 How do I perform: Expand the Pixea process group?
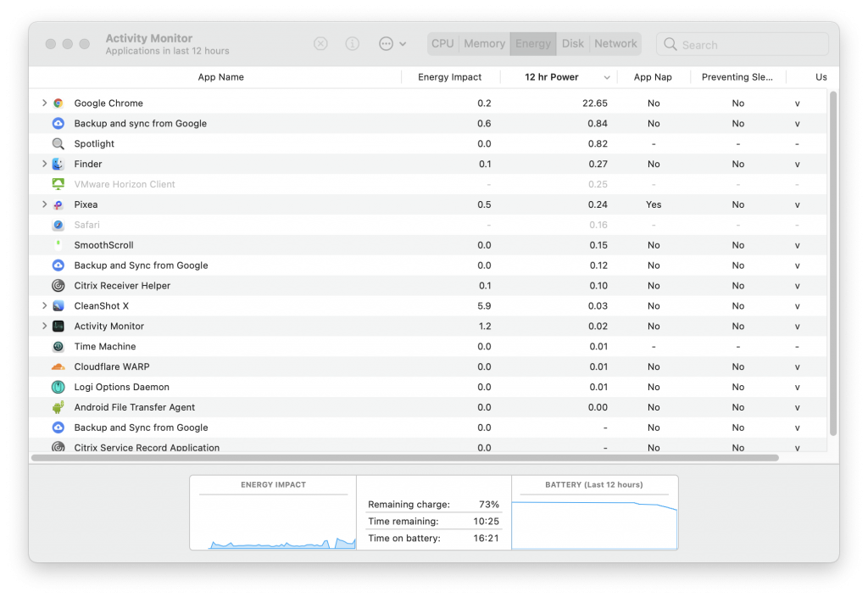click(x=44, y=204)
